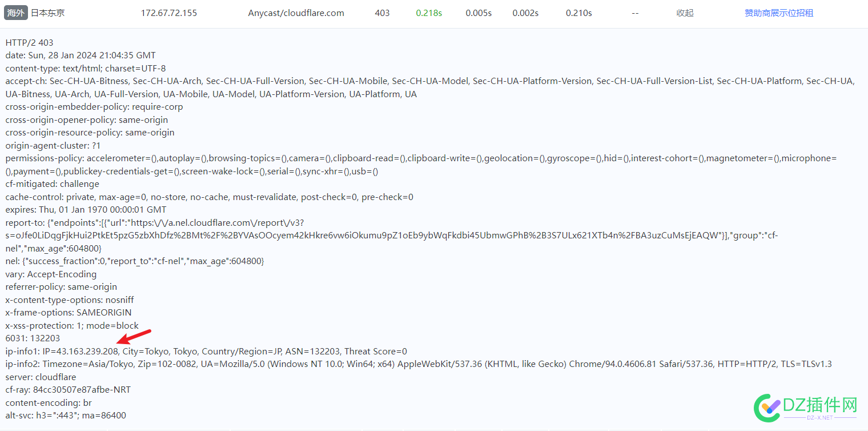Click the cross-origin-opener-policy: same-origin line
The height and width of the screenshot is (431, 868).
coord(87,120)
